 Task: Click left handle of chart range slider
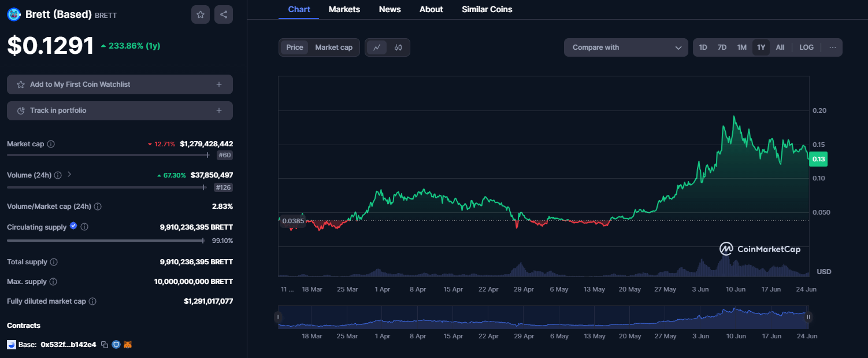point(278,317)
